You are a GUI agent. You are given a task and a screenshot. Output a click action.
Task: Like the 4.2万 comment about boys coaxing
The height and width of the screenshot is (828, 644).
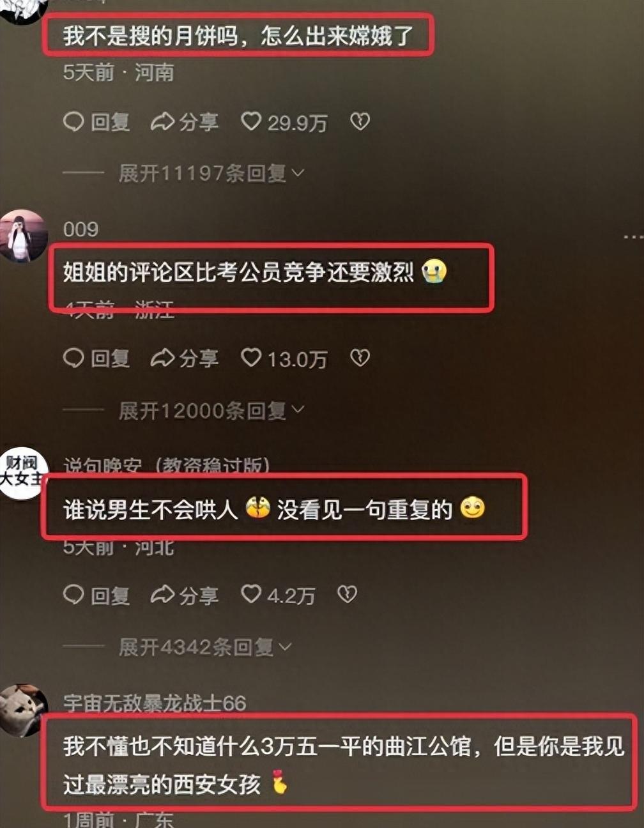[x=278, y=595]
